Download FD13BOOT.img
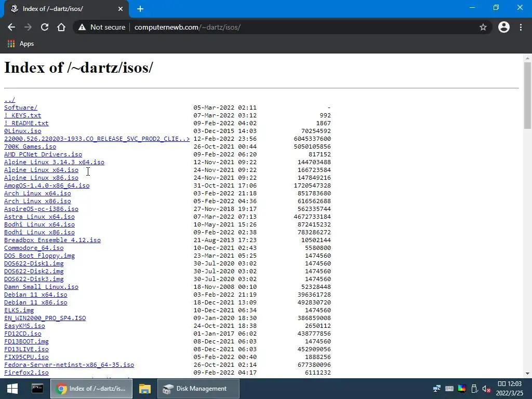 click(x=26, y=342)
